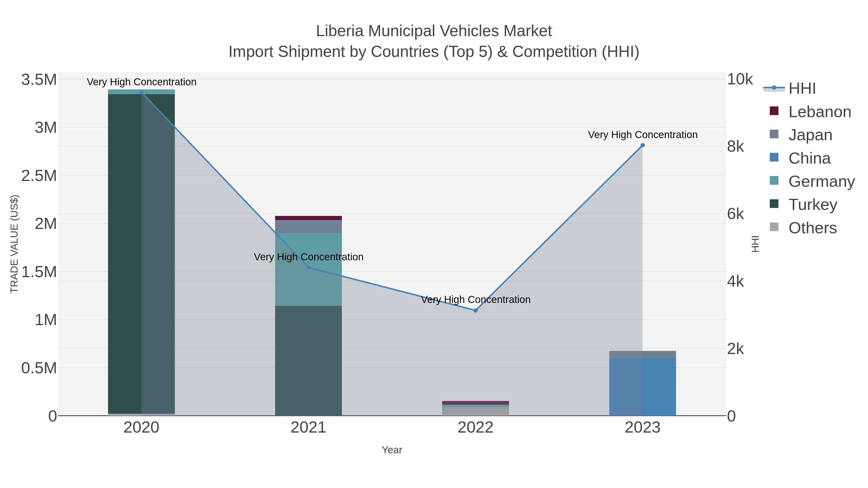Image resolution: width=868 pixels, height=488 pixels.
Task: Click the Turkey bar segment in 2020
Action: (141, 254)
